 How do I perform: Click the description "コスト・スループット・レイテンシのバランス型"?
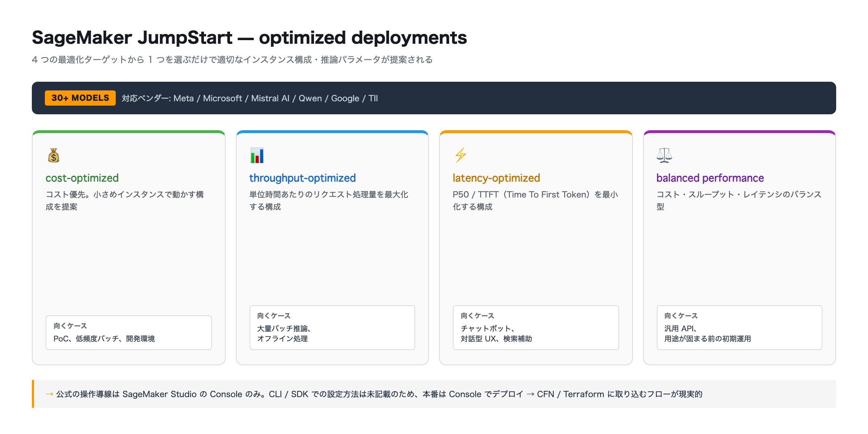click(x=739, y=201)
